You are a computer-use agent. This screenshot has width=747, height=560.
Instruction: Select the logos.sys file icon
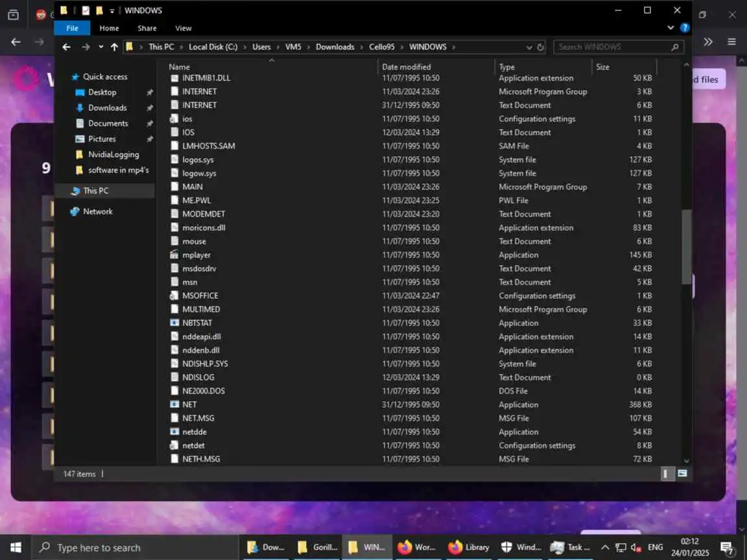174,159
